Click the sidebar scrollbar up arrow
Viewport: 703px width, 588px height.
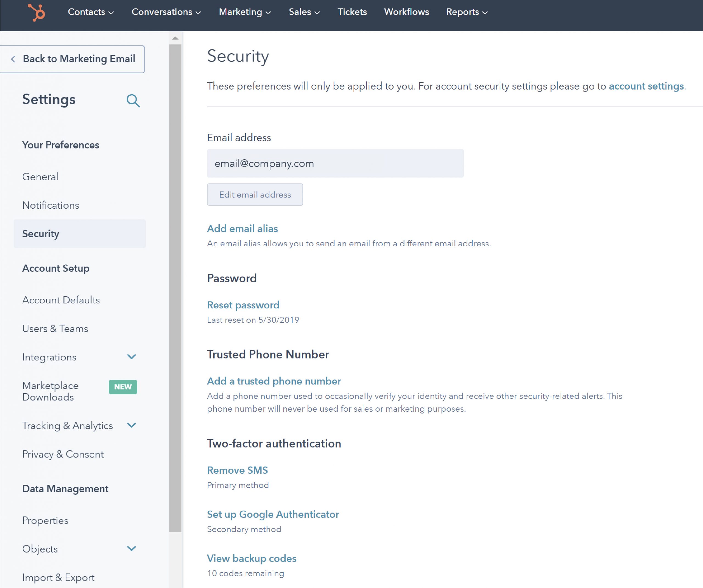pos(175,38)
